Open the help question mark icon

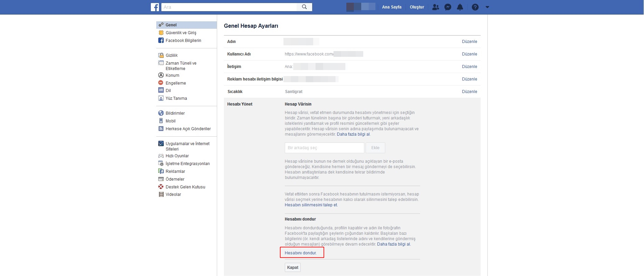tap(475, 7)
